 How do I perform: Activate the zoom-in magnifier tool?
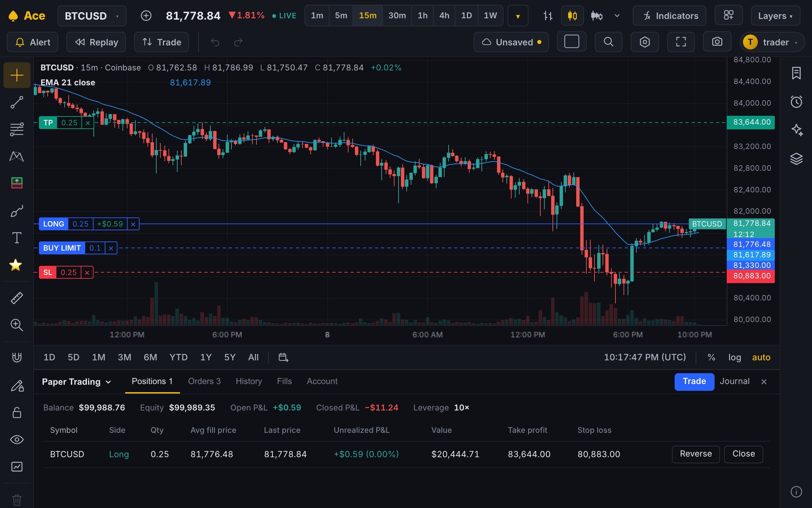point(17,325)
